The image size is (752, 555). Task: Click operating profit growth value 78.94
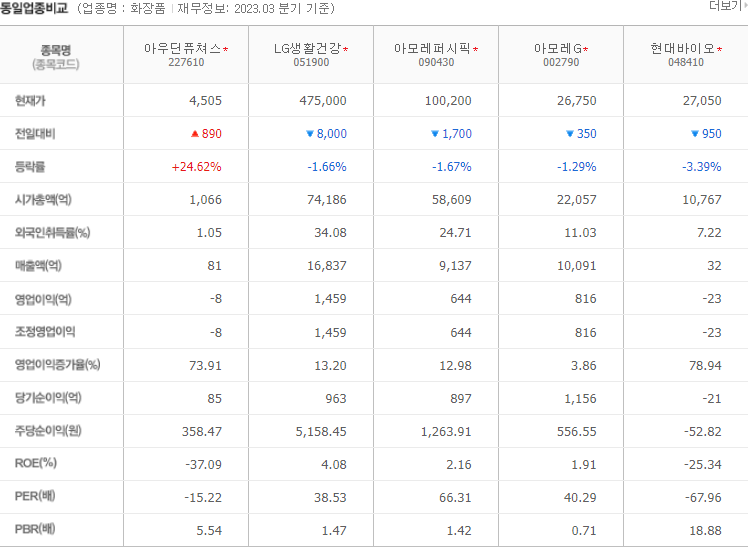tap(705, 366)
